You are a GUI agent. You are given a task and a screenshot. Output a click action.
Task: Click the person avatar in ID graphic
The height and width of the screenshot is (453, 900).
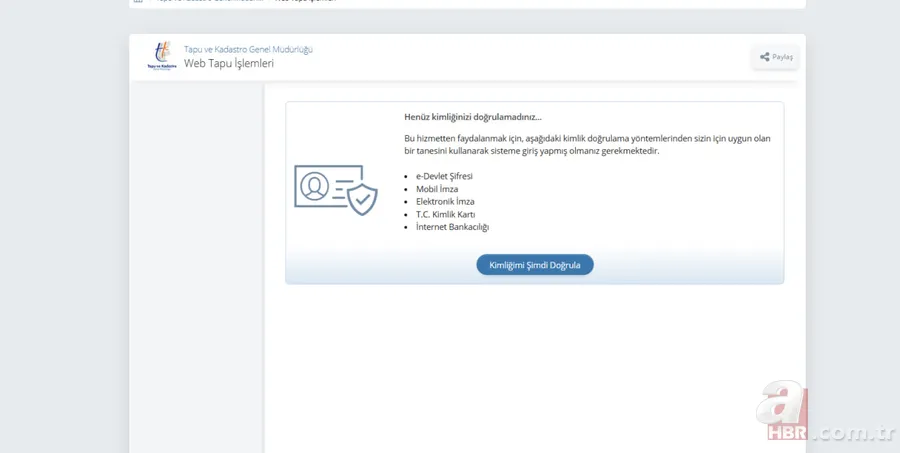point(315,187)
